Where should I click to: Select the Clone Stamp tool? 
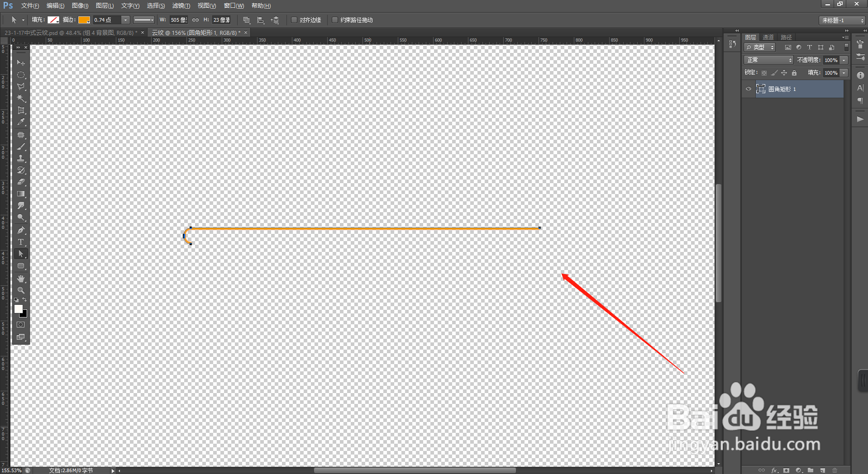pyautogui.click(x=21, y=158)
